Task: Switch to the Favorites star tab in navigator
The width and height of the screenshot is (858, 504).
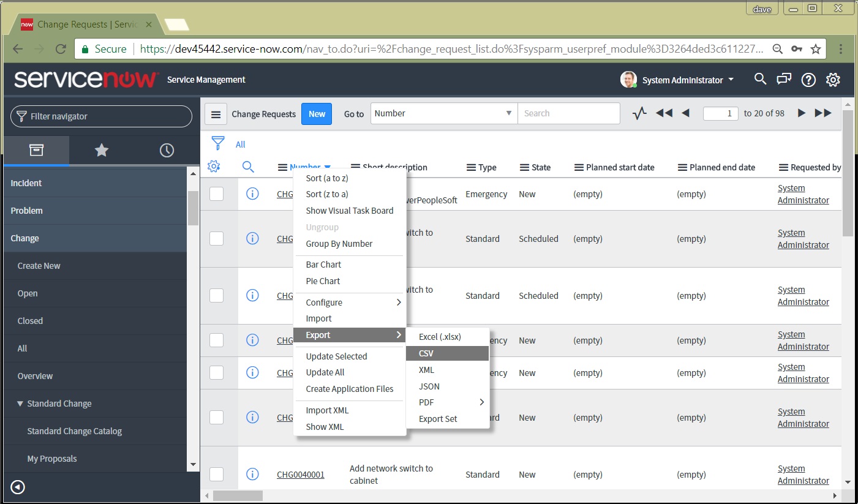Action: [x=102, y=149]
